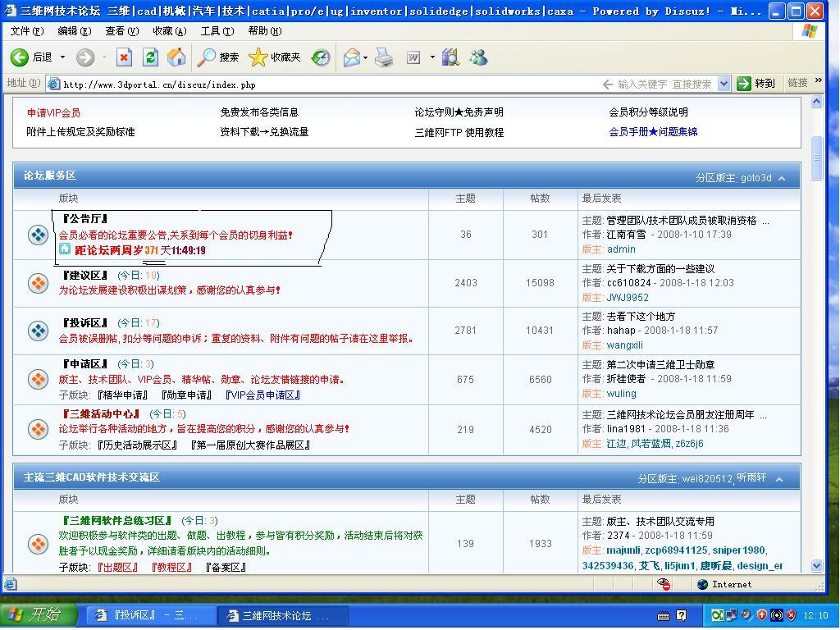
Task: Refresh the page with green arrows icon
Action: [x=151, y=57]
